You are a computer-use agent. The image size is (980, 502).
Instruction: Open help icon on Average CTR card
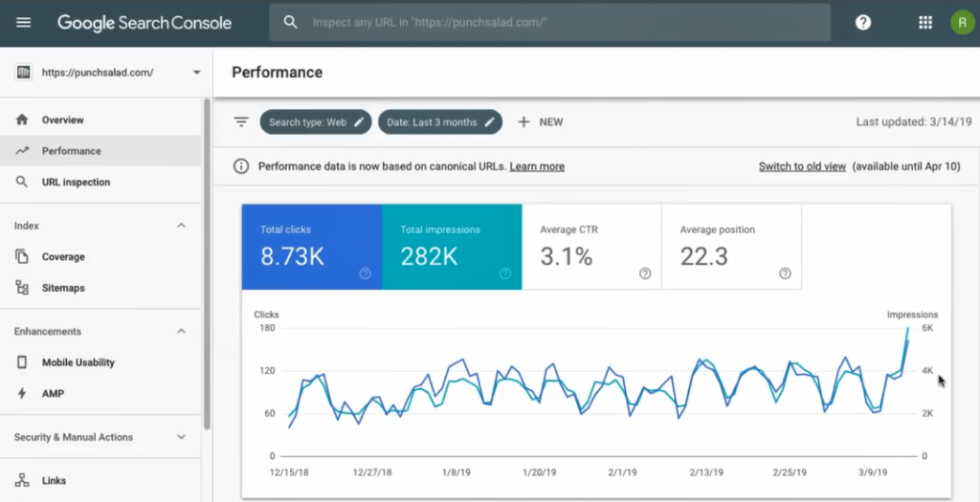(x=645, y=273)
